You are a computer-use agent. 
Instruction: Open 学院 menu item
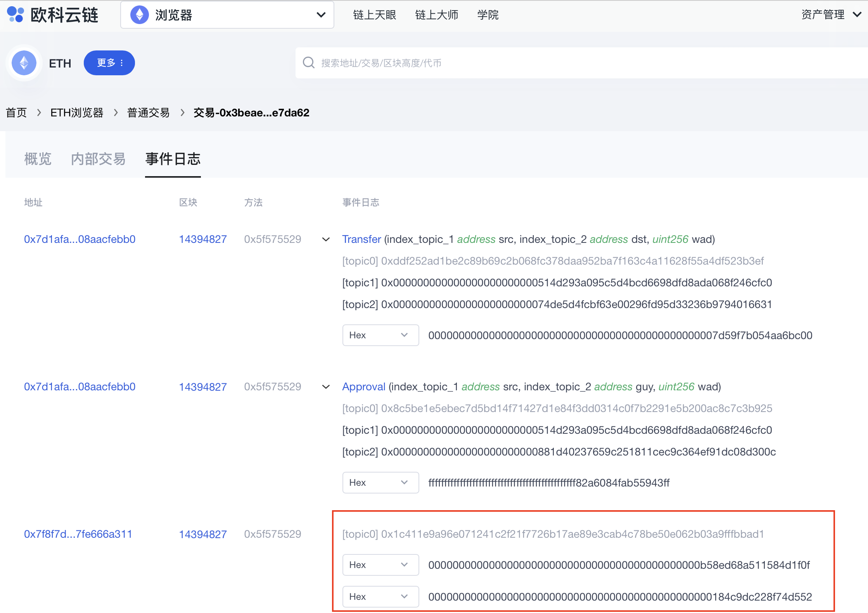point(488,15)
